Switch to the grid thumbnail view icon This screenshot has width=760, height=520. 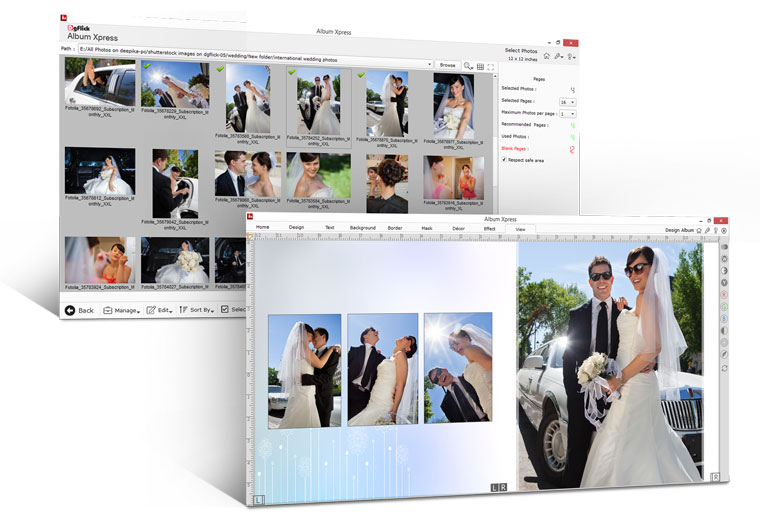click(480, 66)
